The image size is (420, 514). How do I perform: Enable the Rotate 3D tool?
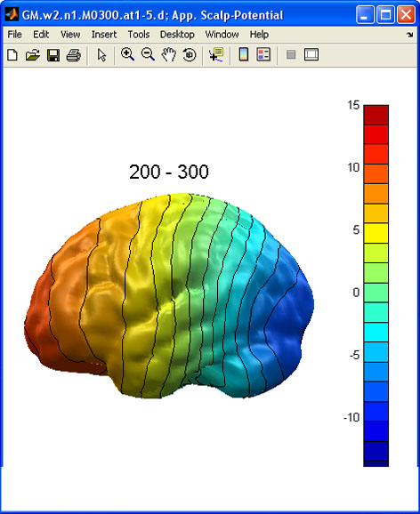(x=190, y=54)
